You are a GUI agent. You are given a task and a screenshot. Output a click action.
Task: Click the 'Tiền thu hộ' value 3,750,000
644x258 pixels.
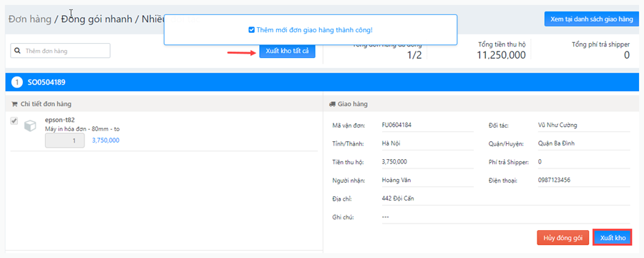394,162
